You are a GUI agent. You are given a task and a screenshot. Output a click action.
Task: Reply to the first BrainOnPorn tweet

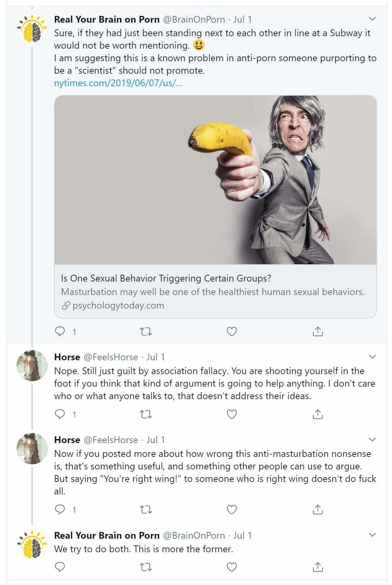[x=60, y=332]
